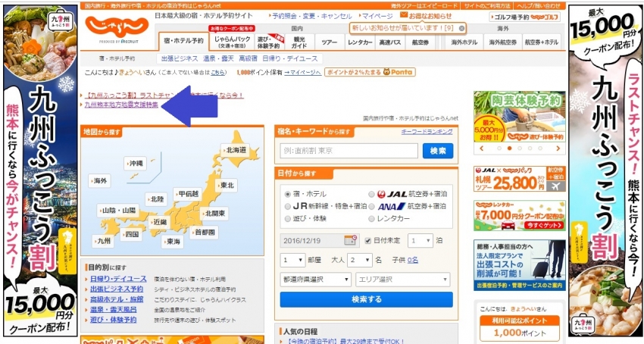This screenshot has width=644, height=344.
Task: Select the first carousel dot indicator
Action: click(499, 149)
